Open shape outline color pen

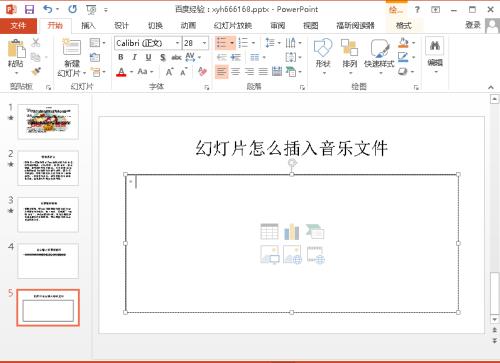[x=403, y=57]
